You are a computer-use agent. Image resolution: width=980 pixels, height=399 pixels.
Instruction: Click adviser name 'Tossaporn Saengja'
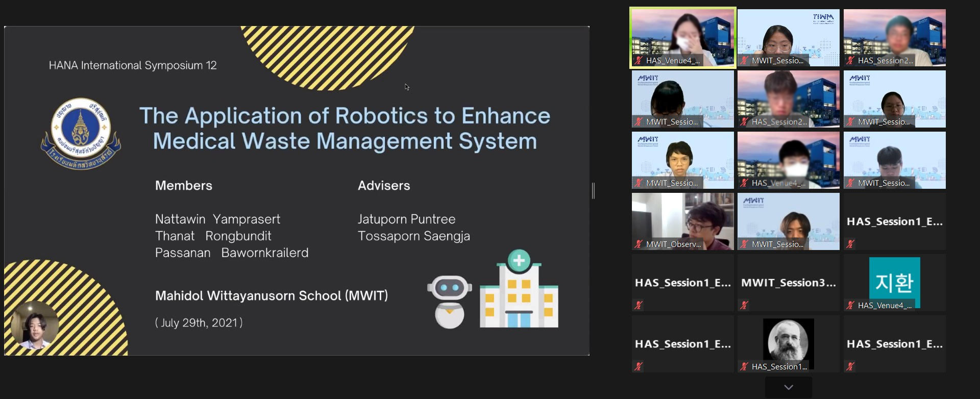tap(414, 236)
